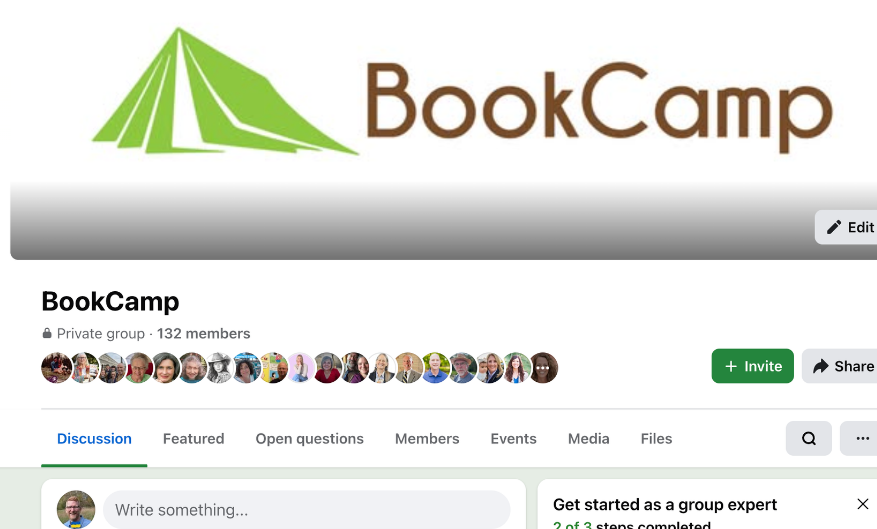The height and width of the screenshot is (529, 877).
Task: Switch to the Files tab
Action: pyautogui.click(x=656, y=438)
